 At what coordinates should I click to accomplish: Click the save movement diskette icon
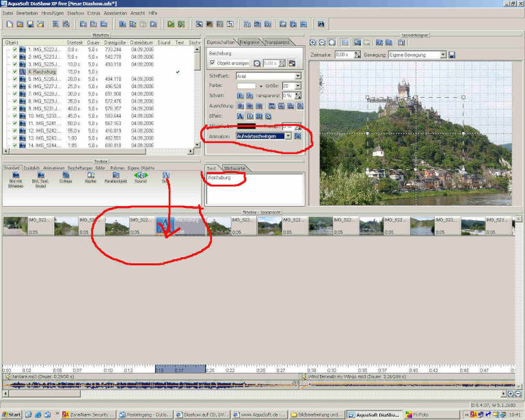(453, 55)
